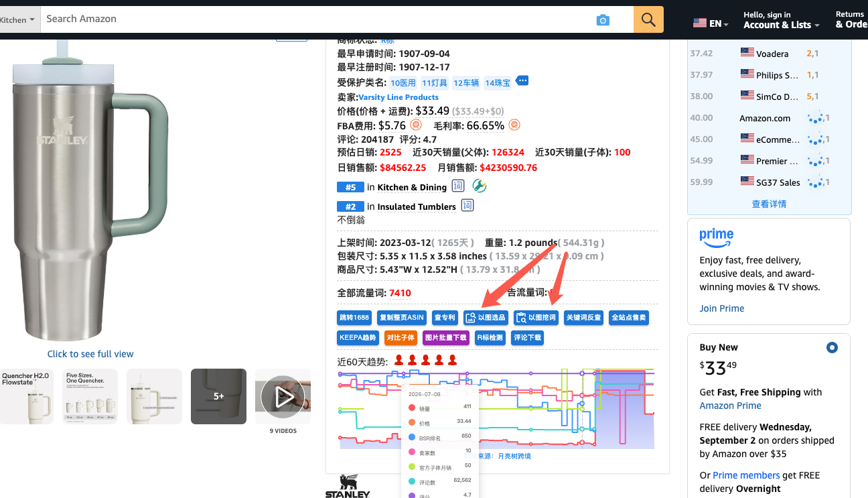Click the Join Prime link
The width and height of the screenshot is (868, 498).
pyautogui.click(x=722, y=308)
